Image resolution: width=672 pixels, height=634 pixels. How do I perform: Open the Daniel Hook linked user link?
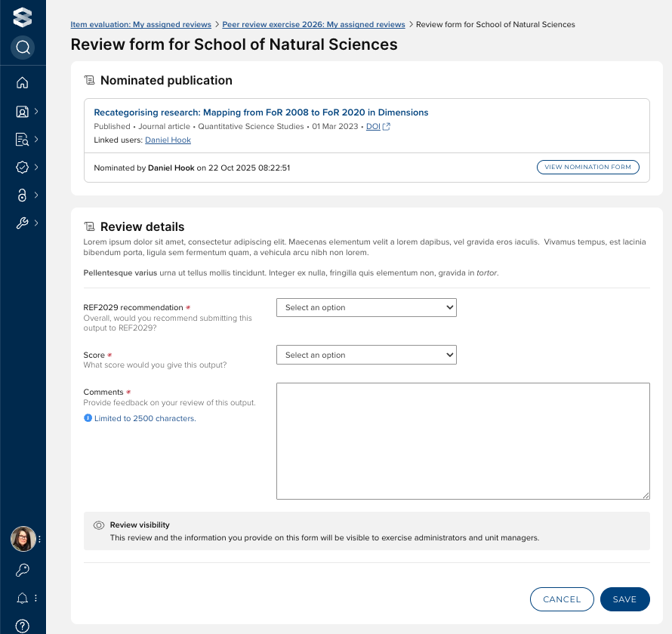168,140
